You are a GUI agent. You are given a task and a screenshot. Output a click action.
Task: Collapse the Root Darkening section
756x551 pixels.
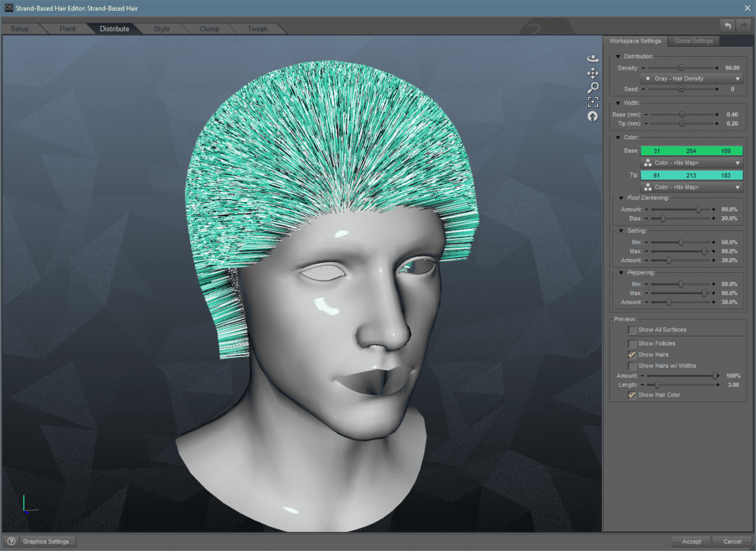621,198
